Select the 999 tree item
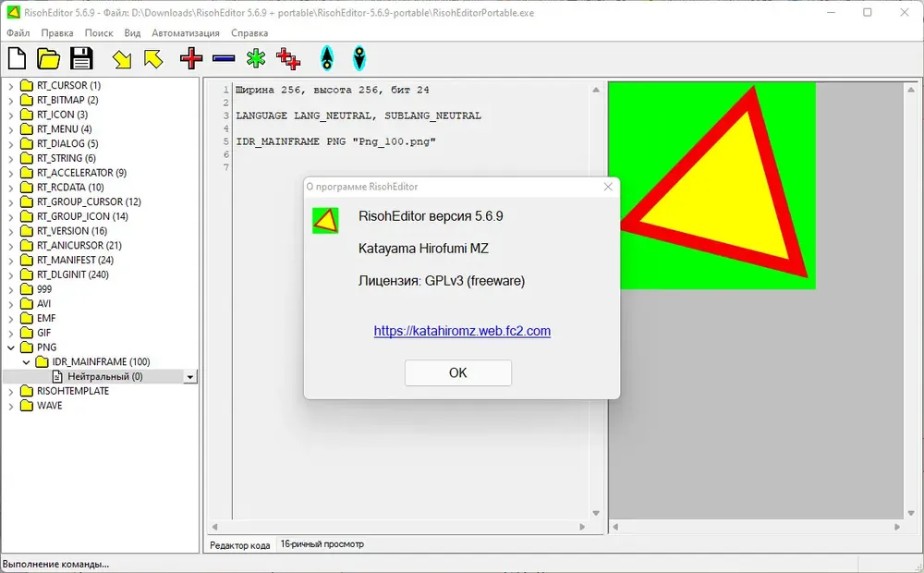924x573 pixels. click(44, 289)
